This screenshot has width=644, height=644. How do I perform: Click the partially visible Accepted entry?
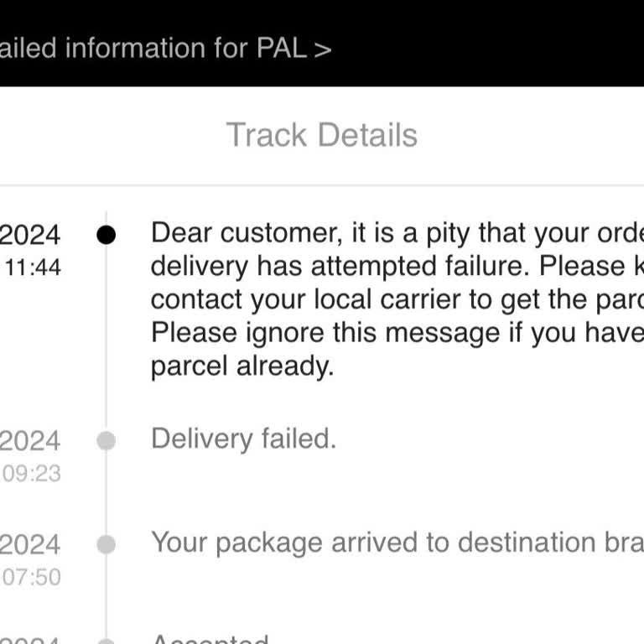210,640
